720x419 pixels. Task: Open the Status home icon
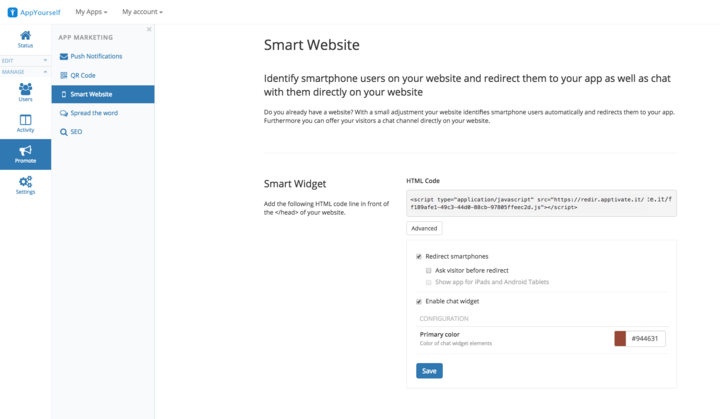click(x=25, y=35)
